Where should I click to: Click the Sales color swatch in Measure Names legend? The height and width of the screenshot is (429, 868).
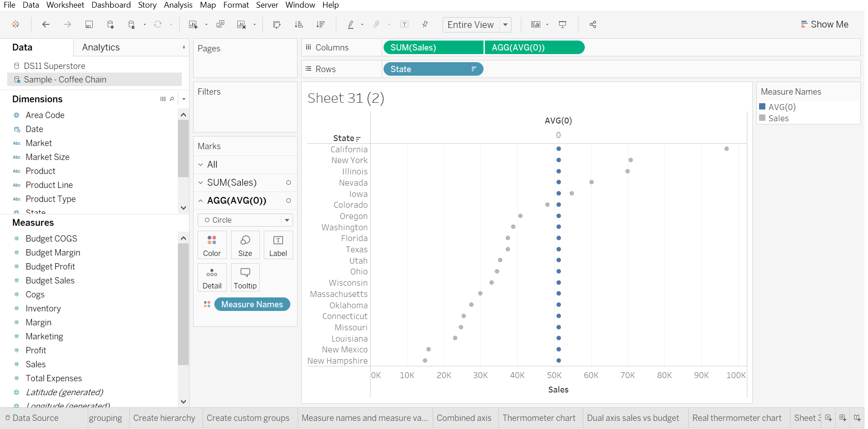click(x=762, y=118)
